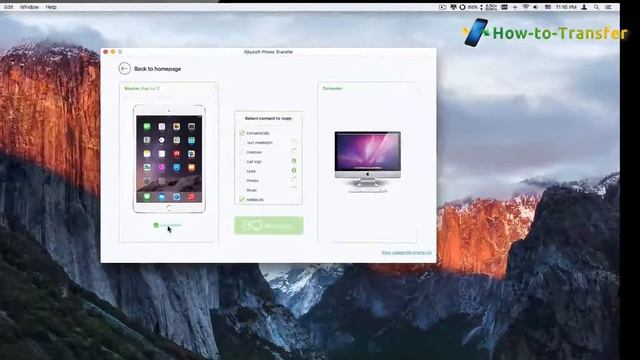Click the 'Select content to copy' heading
Viewport: 640px width, 360px height.
[268, 118]
